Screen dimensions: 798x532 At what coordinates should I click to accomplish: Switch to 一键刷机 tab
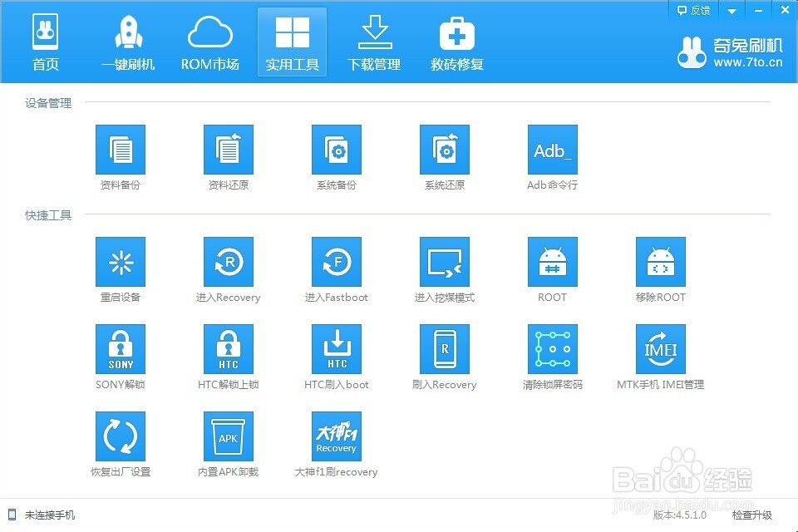(x=128, y=42)
